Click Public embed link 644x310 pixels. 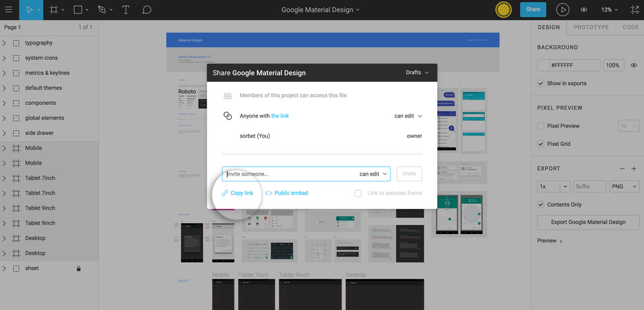(291, 193)
